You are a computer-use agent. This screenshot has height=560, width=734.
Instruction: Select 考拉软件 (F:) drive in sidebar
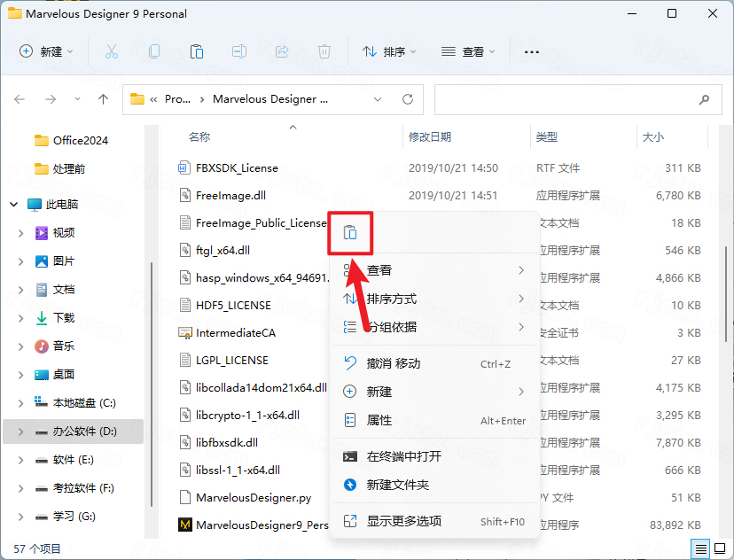pyautogui.click(x=74, y=488)
